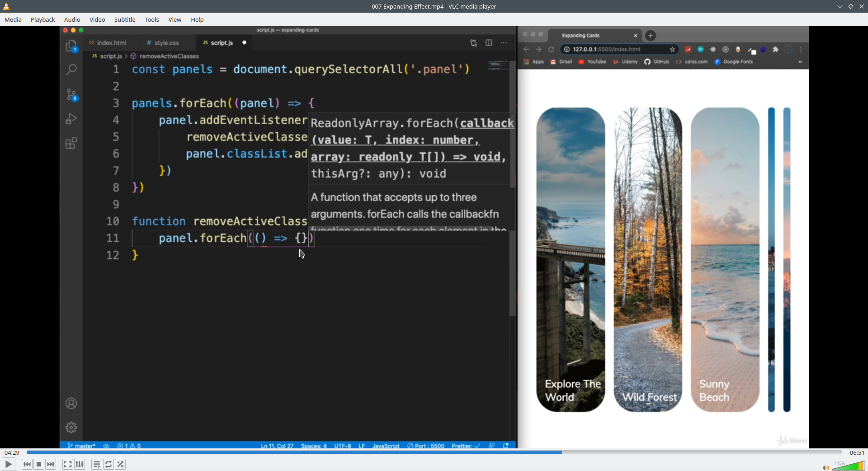Open the Media menu
This screenshot has width=868, height=471.
[13, 19]
